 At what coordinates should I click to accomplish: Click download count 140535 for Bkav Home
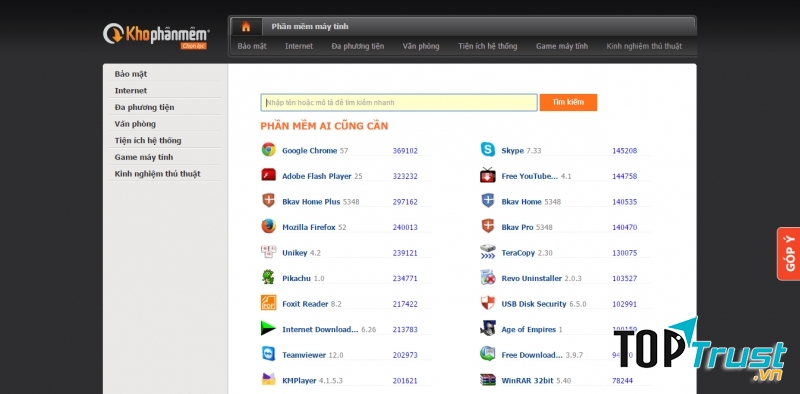[x=624, y=202]
